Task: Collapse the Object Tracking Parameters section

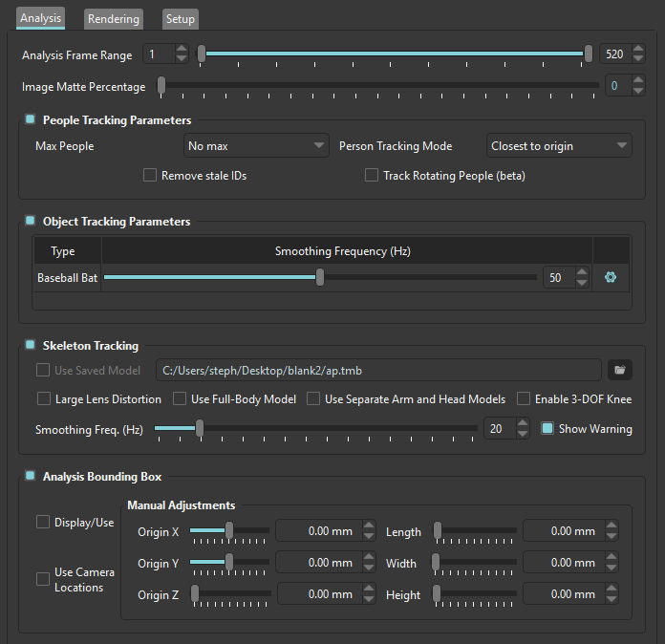Action: click(31, 221)
